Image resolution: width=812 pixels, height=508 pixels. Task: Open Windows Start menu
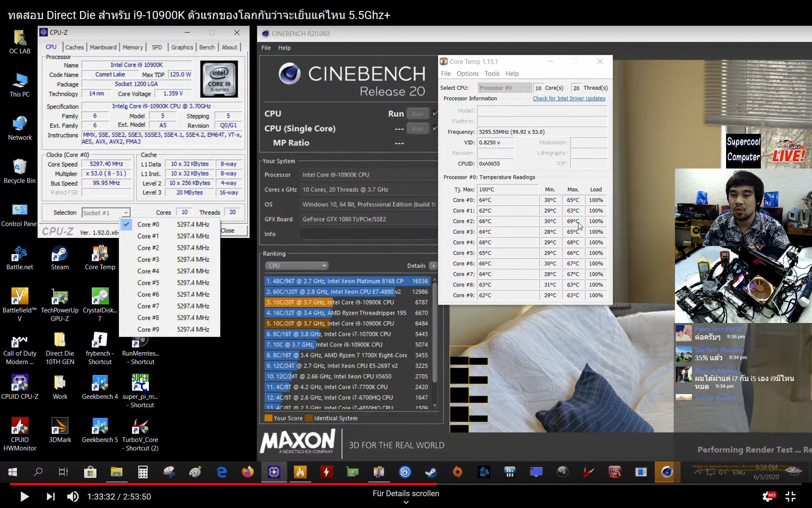click(x=13, y=472)
